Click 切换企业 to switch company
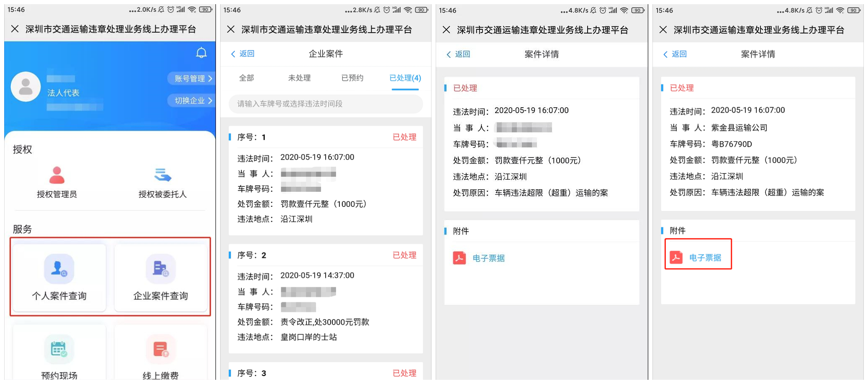The image size is (868, 384). coord(191,101)
